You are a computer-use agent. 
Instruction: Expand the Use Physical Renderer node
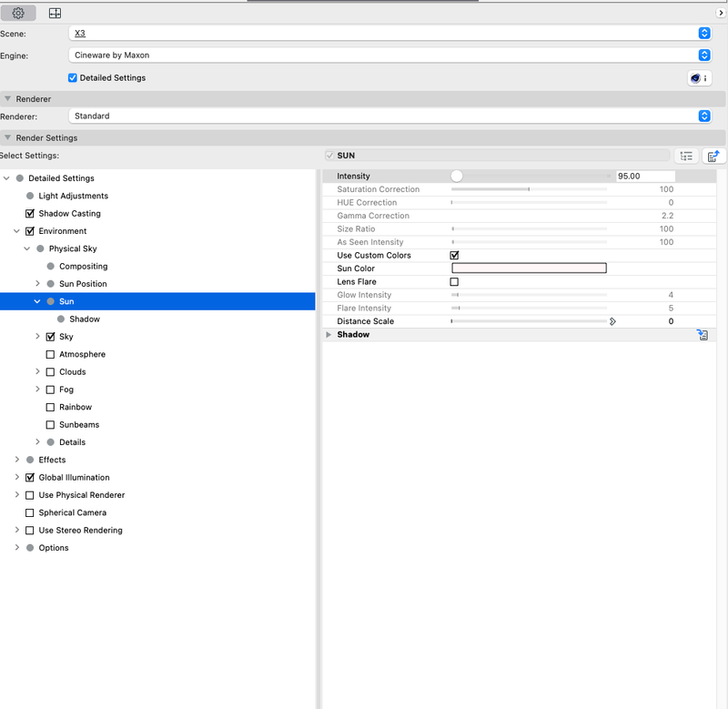17,494
